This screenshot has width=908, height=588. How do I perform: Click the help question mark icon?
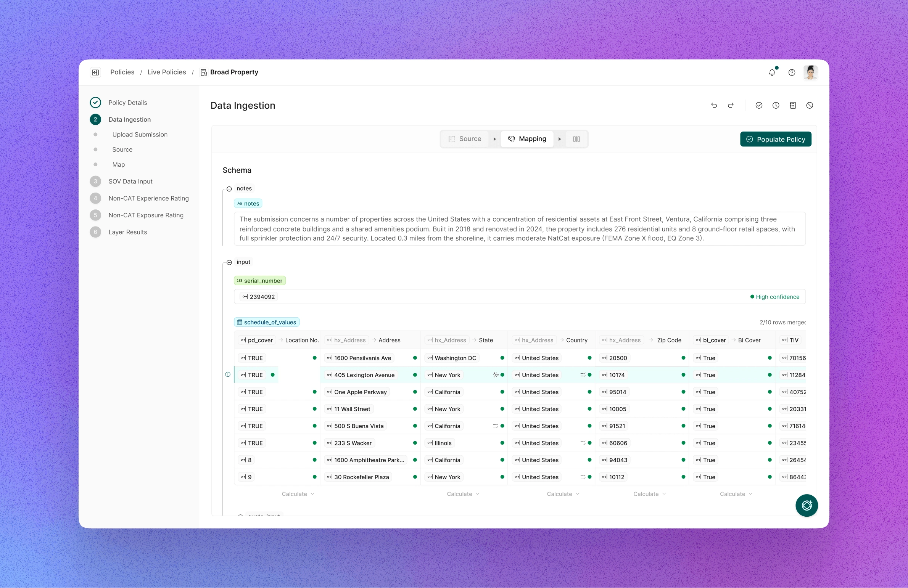(x=792, y=72)
